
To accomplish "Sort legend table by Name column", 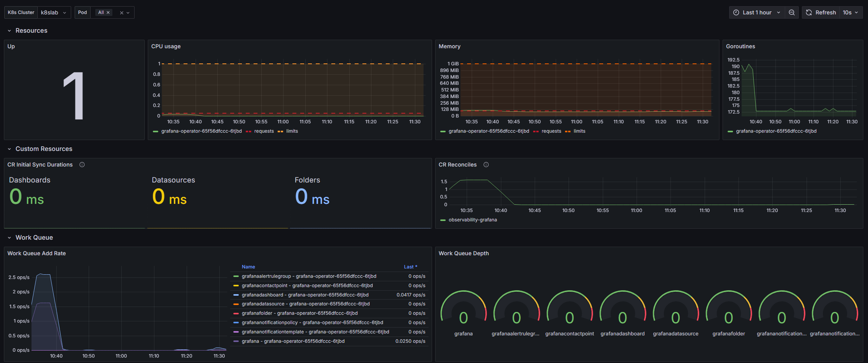I will [248, 267].
